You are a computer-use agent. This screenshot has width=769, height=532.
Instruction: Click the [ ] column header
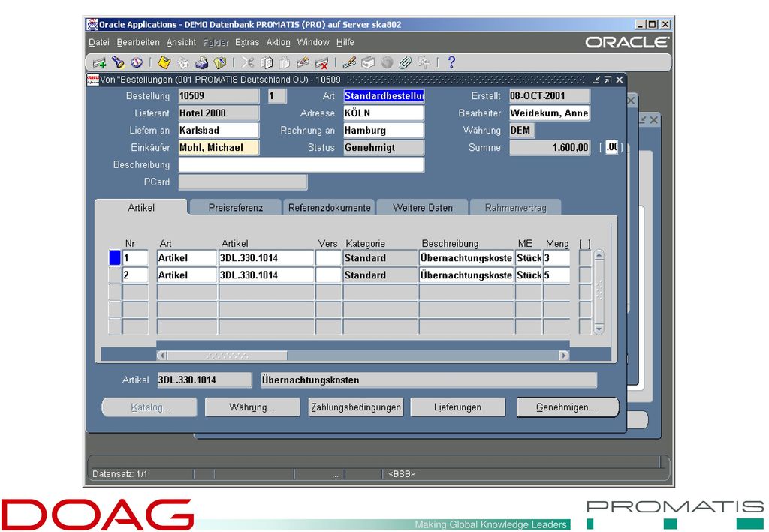pyautogui.click(x=584, y=243)
